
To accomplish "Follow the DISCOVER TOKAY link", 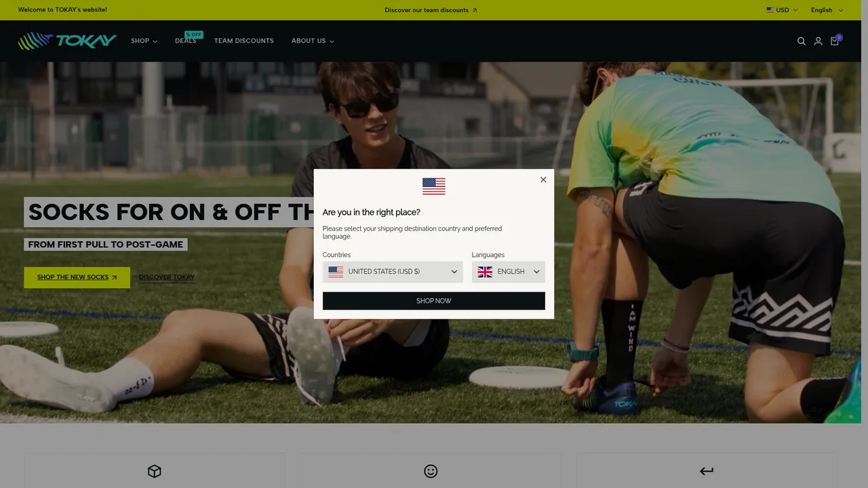I will tap(167, 277).
